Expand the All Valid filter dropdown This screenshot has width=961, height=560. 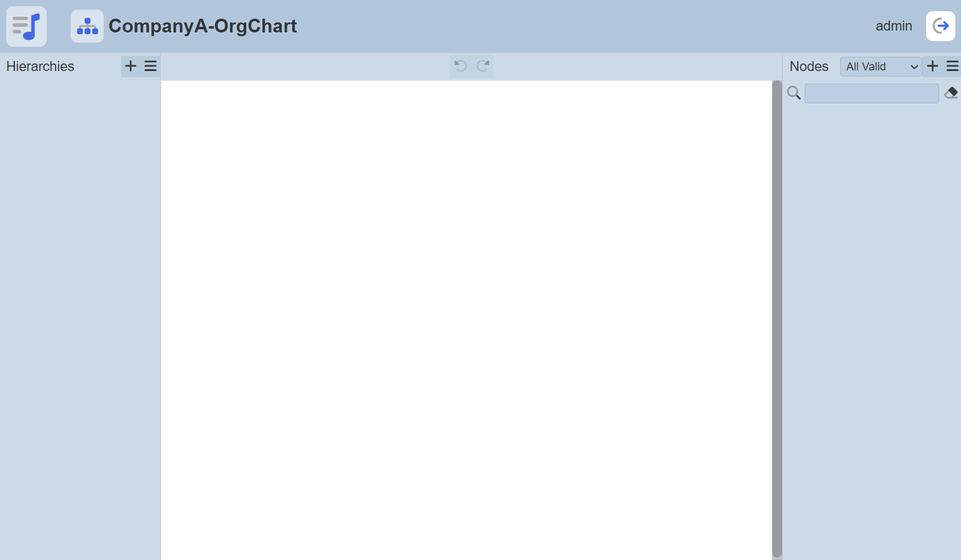(x=881, y=67)
